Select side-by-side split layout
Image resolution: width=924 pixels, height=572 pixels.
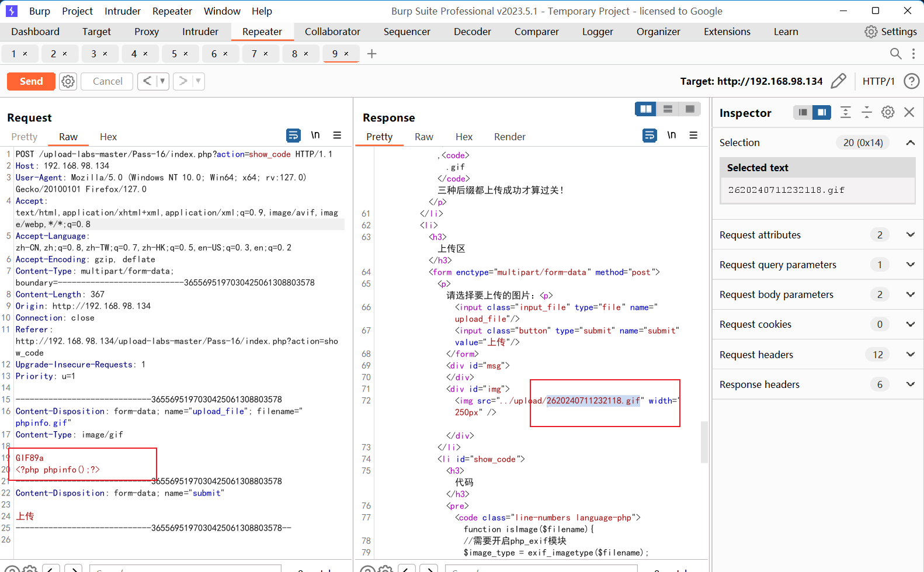click(645, 109)
